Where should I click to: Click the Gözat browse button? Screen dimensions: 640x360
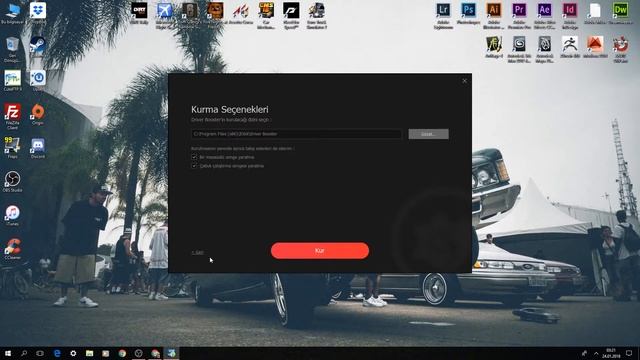click(x=428, y=134)
